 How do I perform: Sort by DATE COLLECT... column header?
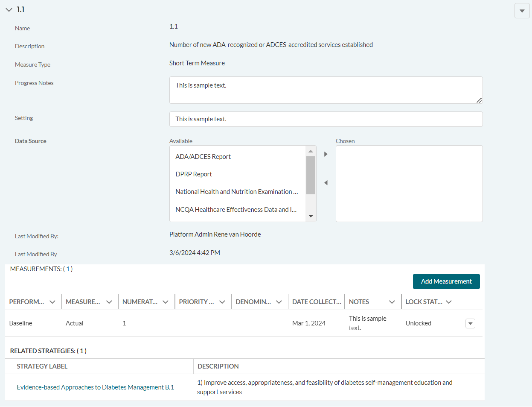(317, 302)
